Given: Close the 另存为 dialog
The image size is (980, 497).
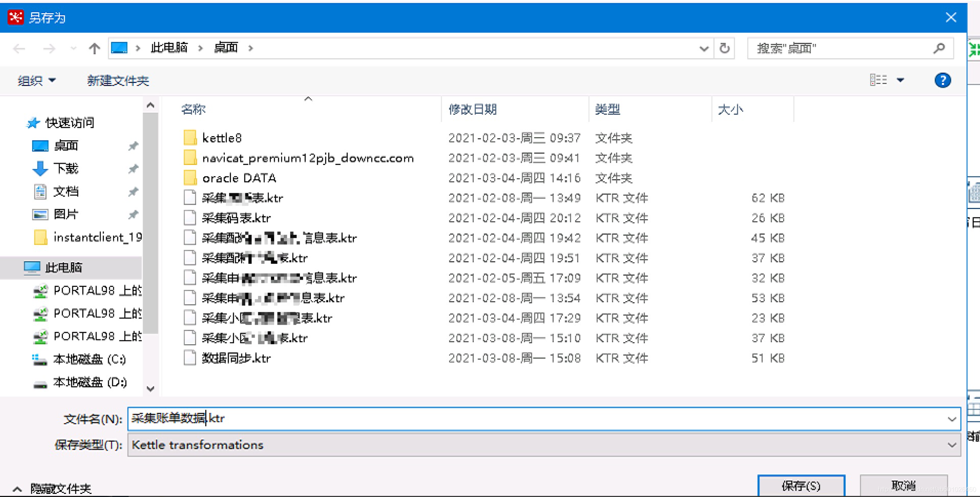Looking at the screenshot, I should coord(951,17).
